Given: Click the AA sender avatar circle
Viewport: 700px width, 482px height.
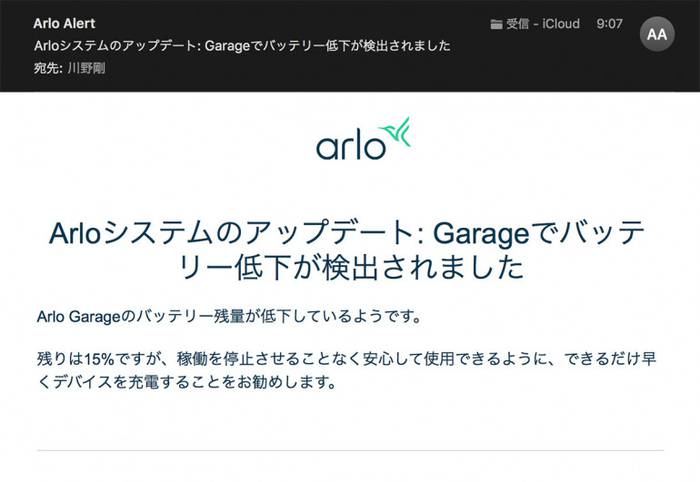Looking at the screenshot, I should (x=657, y=34).
